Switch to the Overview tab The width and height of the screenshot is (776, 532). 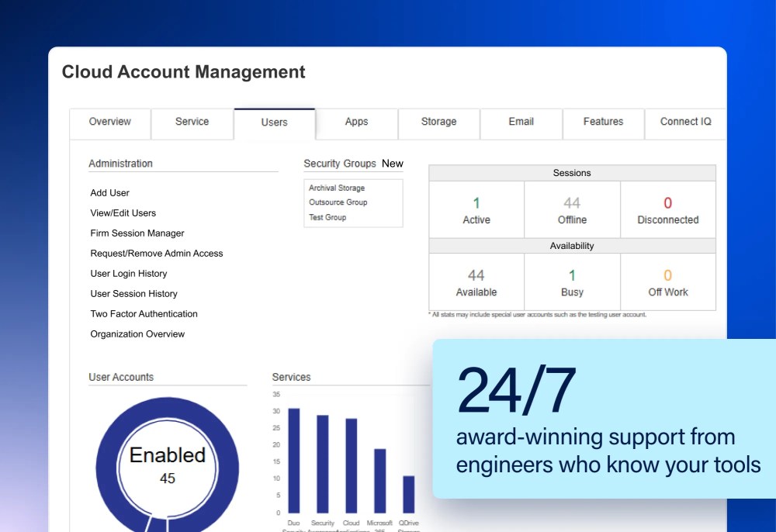[109, 122]
